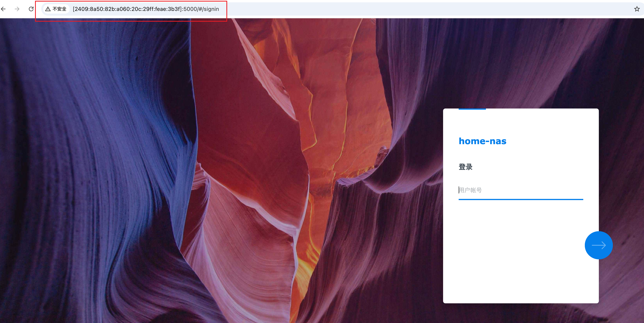This screenshot has width=644, height=323.
Task: Click the home-nas server title
Action: coord(482,141)
